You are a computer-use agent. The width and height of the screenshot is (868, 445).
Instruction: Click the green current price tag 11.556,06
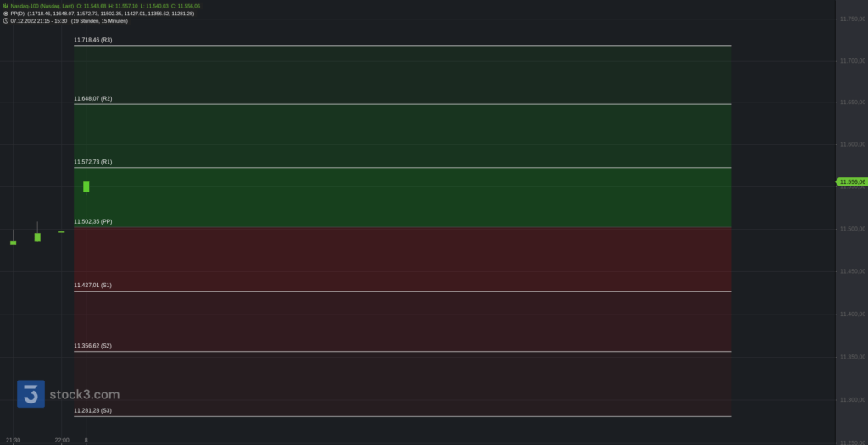point(851,181)
